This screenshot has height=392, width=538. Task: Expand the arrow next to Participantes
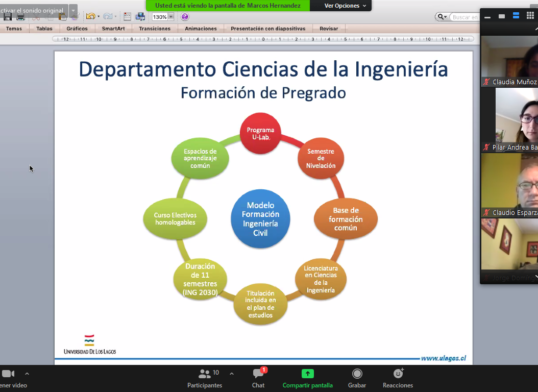pyautogui.click(x=232, y=374)
